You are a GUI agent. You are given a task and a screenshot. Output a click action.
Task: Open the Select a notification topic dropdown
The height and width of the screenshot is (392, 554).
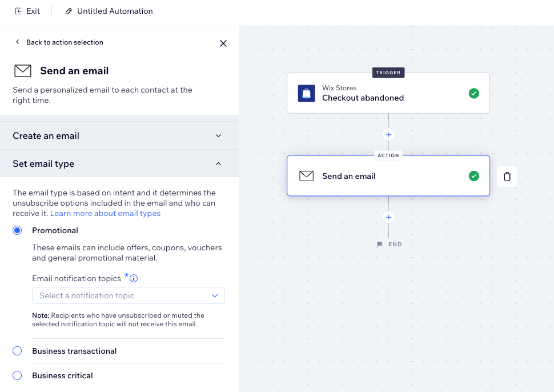pyautogui.click(x=128, y=295)
